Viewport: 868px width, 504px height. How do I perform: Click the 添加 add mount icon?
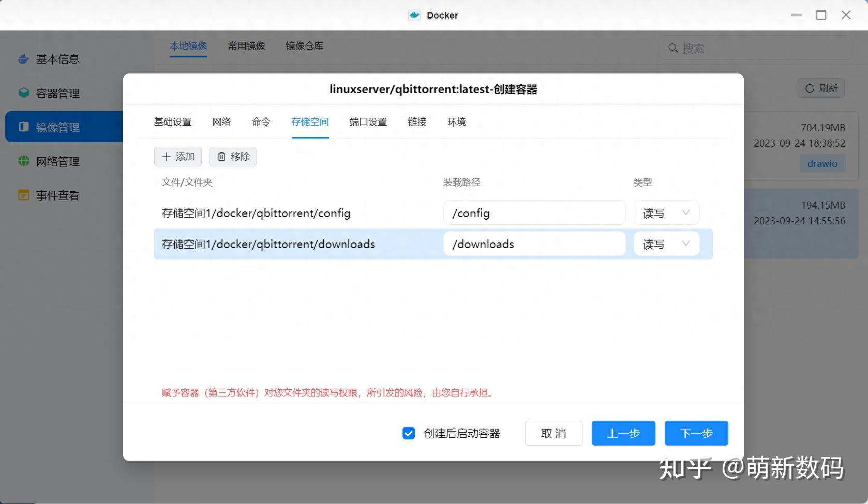point(177,156)
